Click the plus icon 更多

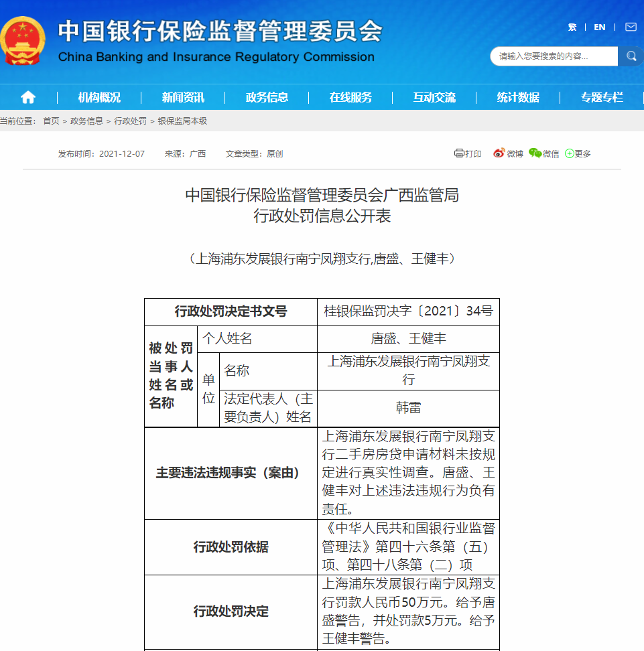click(x=569, y=153)
